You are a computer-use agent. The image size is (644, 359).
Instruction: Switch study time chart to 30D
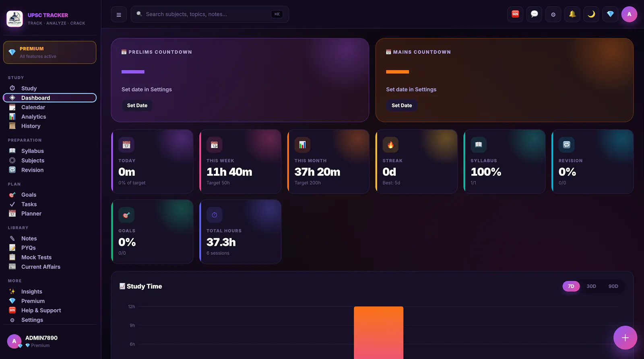591,286
